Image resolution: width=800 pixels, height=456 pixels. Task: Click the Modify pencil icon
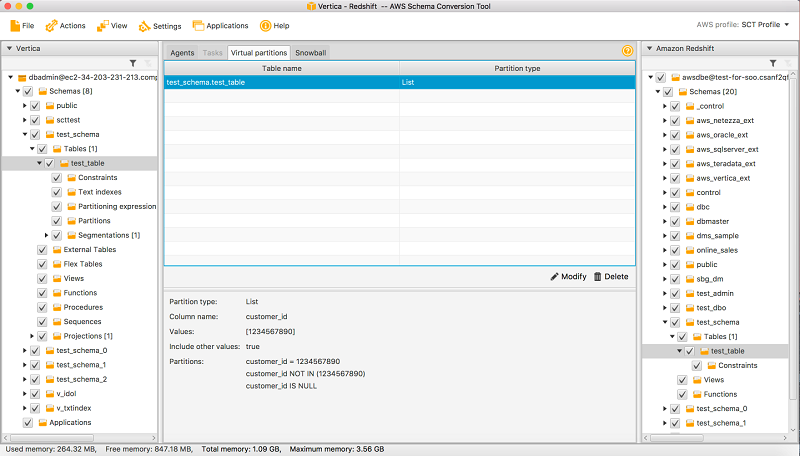(555, 276)
